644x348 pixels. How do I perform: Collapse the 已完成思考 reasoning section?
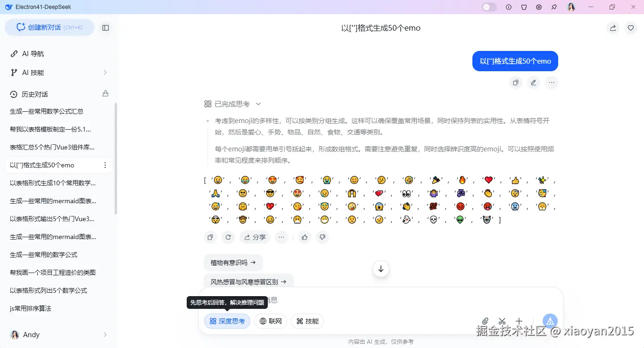[257, 104]
